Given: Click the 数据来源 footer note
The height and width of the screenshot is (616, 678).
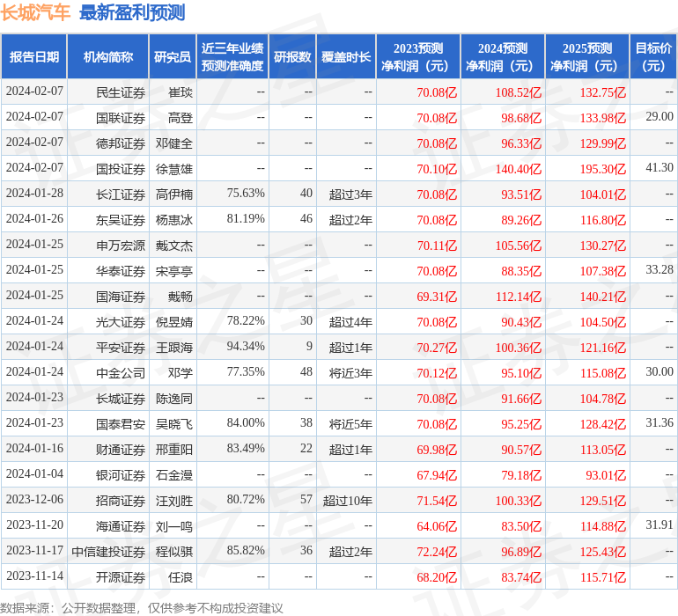Looking at the screenshot, I should (142, 608).
